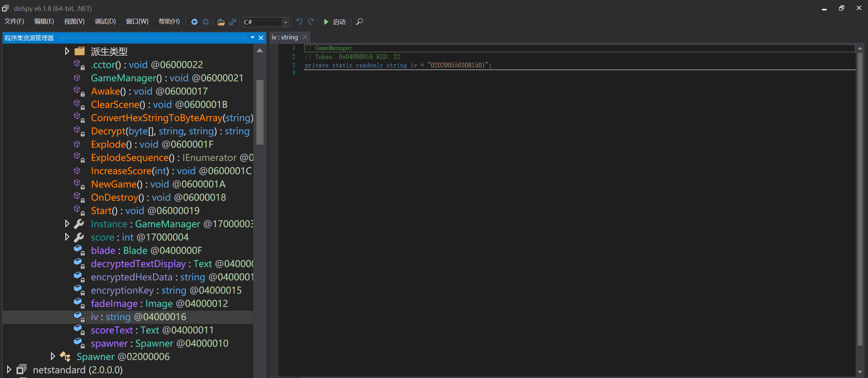868x378 pixels.
Task: Click the save all toolbar icon
Action: coord(233,22)
